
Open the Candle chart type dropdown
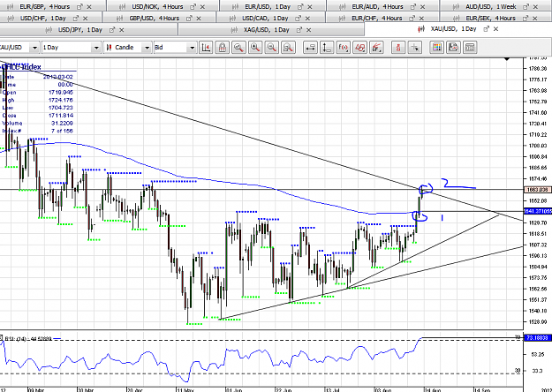[147, 48]
